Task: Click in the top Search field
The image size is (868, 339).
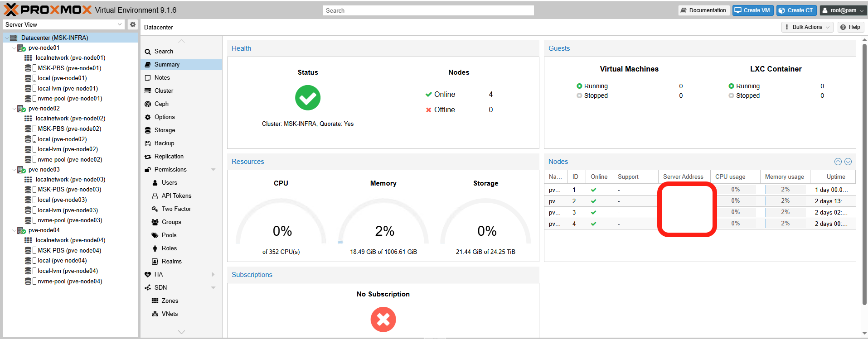Action: [x=428, y=10]
